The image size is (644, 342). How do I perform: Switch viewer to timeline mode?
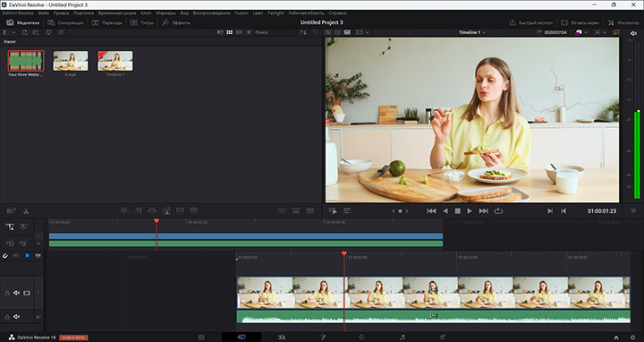(347, 32)
